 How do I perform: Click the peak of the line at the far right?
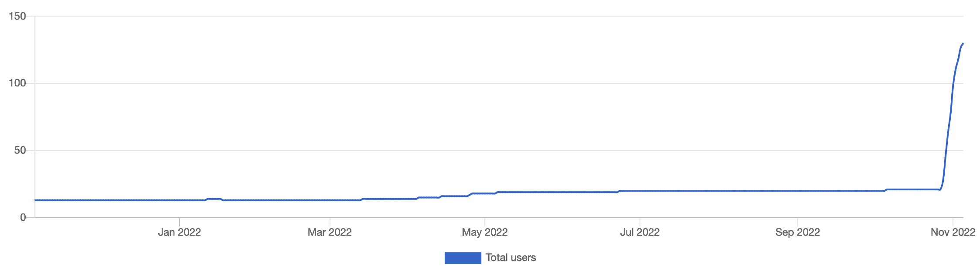coord(963,44)
